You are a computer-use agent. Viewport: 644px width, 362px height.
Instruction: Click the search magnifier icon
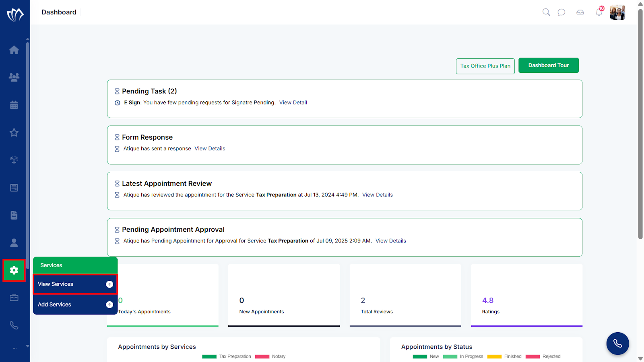546,12
